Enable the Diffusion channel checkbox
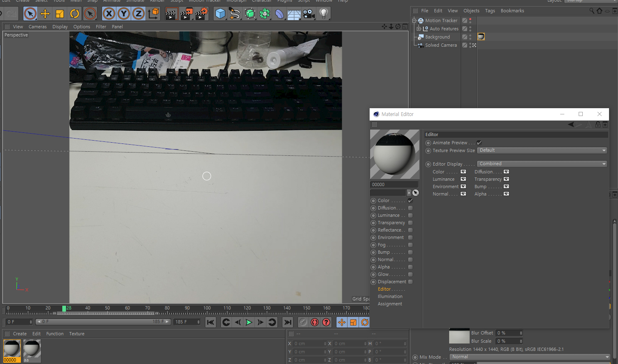 click(410, 208)
